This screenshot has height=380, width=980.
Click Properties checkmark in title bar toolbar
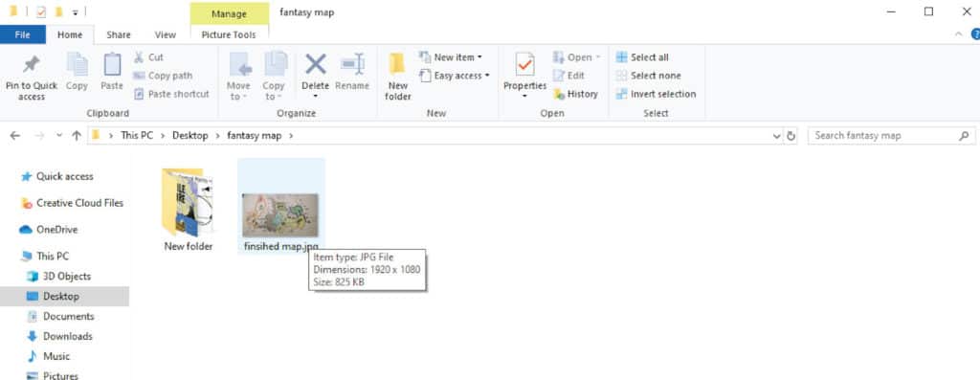pos(41,11)
